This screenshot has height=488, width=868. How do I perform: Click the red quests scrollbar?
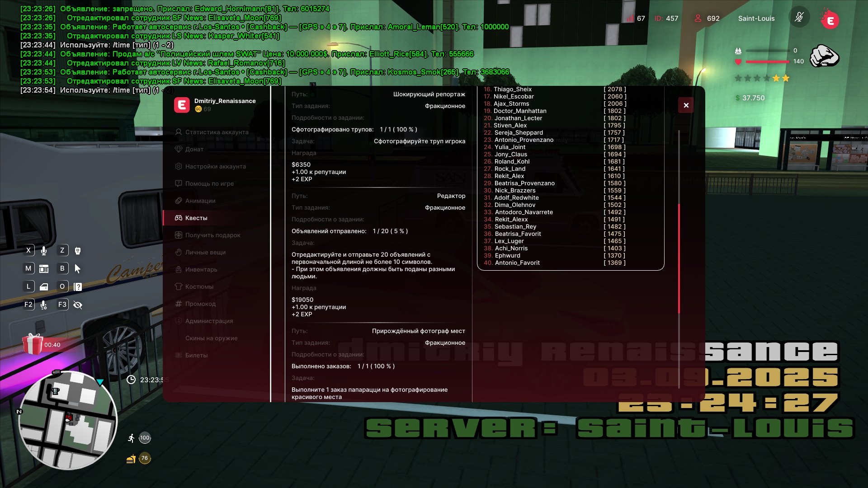coord(679,258)
